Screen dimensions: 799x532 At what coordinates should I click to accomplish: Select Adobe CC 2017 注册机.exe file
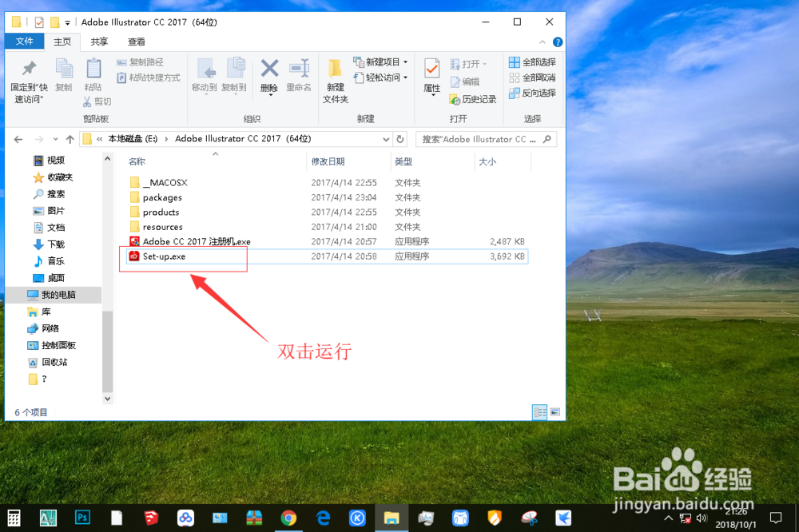[x=190, y=241]
